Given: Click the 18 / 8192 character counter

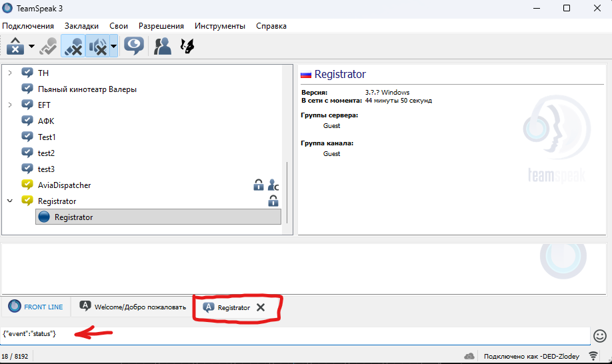Looking at the screenshot, I should pos(15,356).
